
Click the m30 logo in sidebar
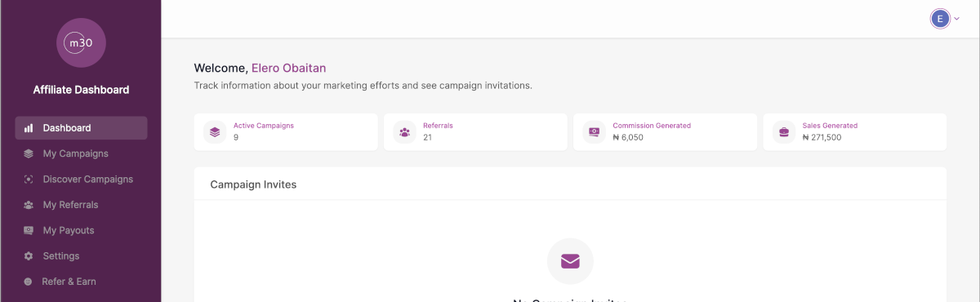(81, 42)
